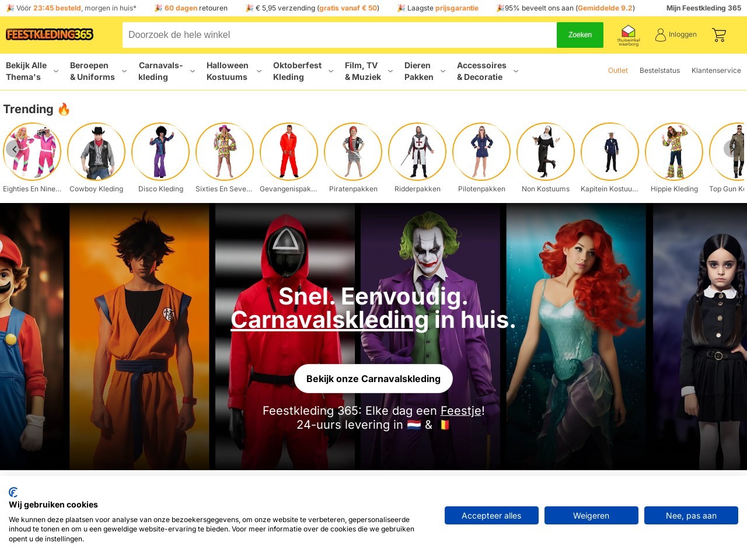Viewport: 747px width, 560px height.
Task: Expand Beroepen & Uniforms menu
Action: click(98, 71)
